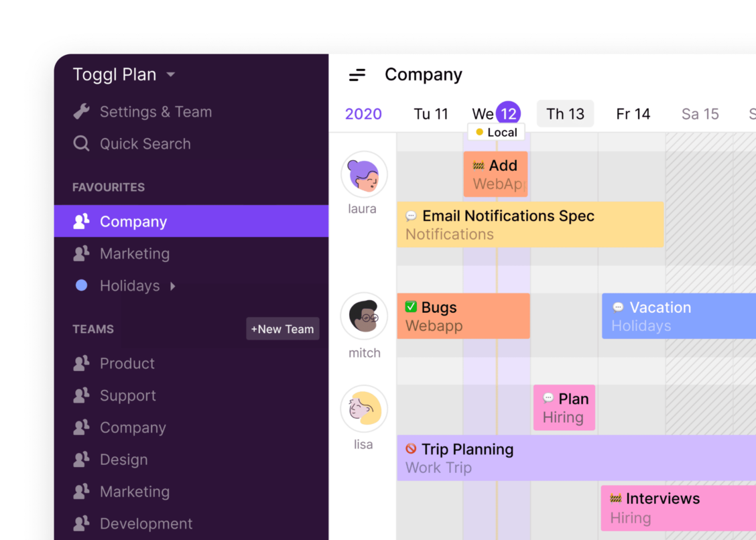Image resolution: width=756 pixels, height=540 pixels.
Task: Click the comment icon on the Vacation task
Action: click(619, 307)
